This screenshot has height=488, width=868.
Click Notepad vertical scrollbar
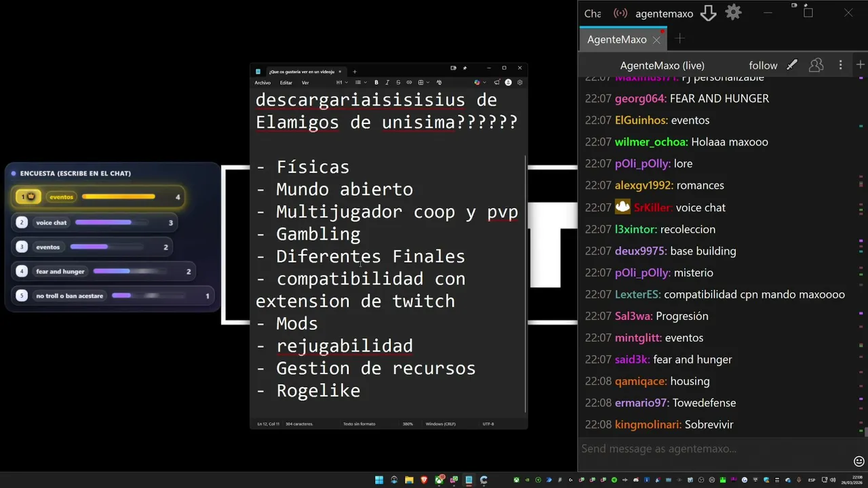point(526,285)
